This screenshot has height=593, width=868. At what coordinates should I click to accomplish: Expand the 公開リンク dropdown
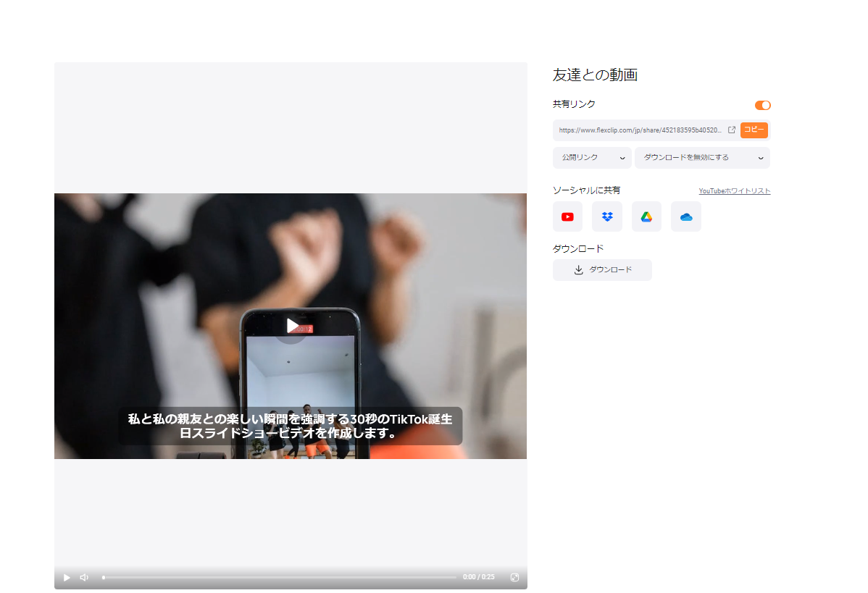pyautogui.click(x=592, y=158)
